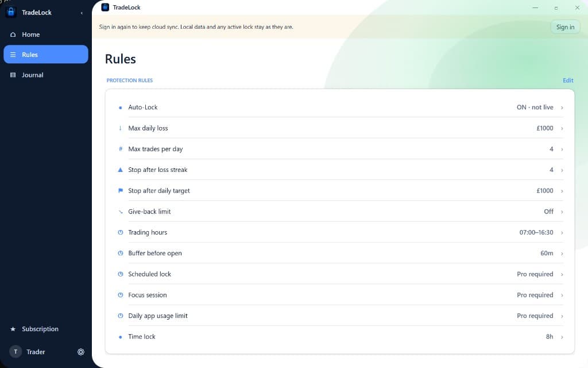Click the '8h' Time lock value
Viewport: 588px width, 368px height.
550,336
